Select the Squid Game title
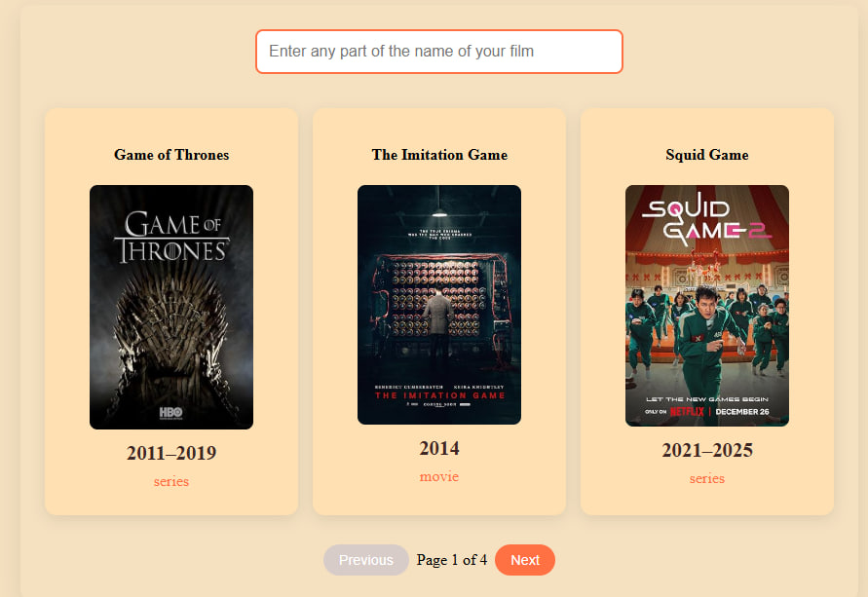The height and width of the screenshot is (597, 868). [707, 155]
